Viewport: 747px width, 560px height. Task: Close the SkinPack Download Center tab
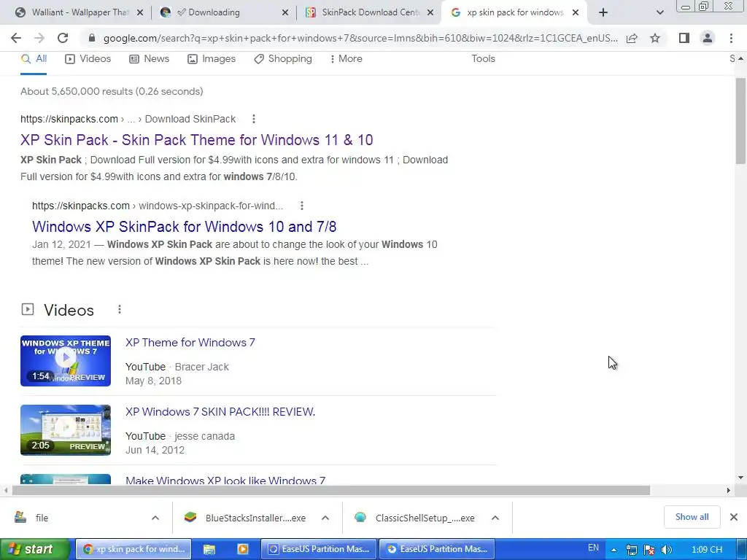pos(430,12)
